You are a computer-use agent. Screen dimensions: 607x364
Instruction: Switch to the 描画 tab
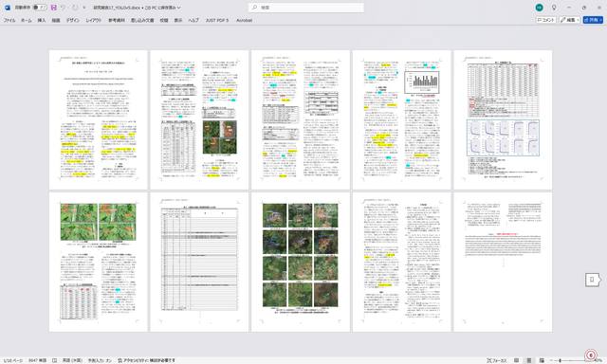pyautogui.click(x=56, y=20)
